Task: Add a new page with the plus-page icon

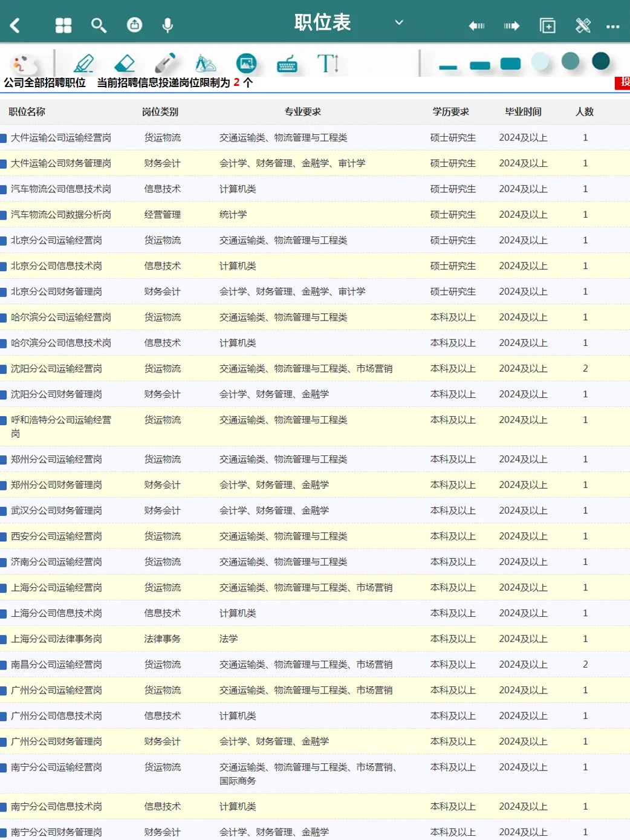Action: pyautogui.click(x=548, y=25)
